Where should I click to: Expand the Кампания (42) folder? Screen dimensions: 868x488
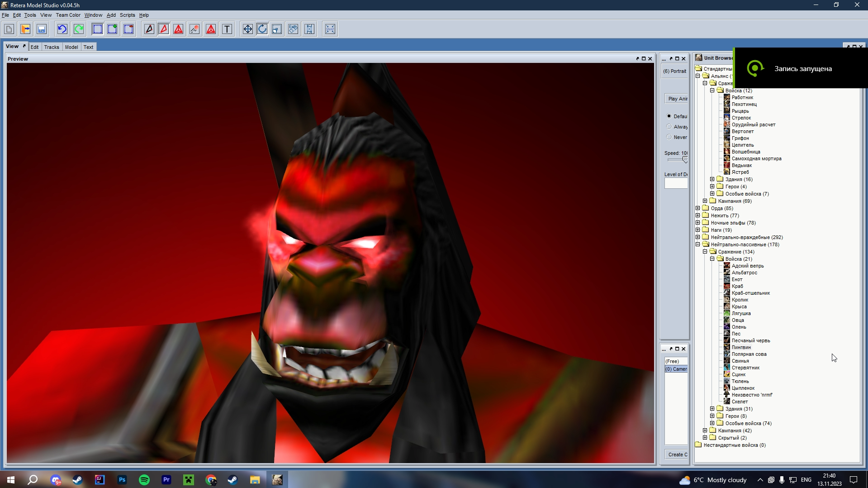(x=705, y=431)
